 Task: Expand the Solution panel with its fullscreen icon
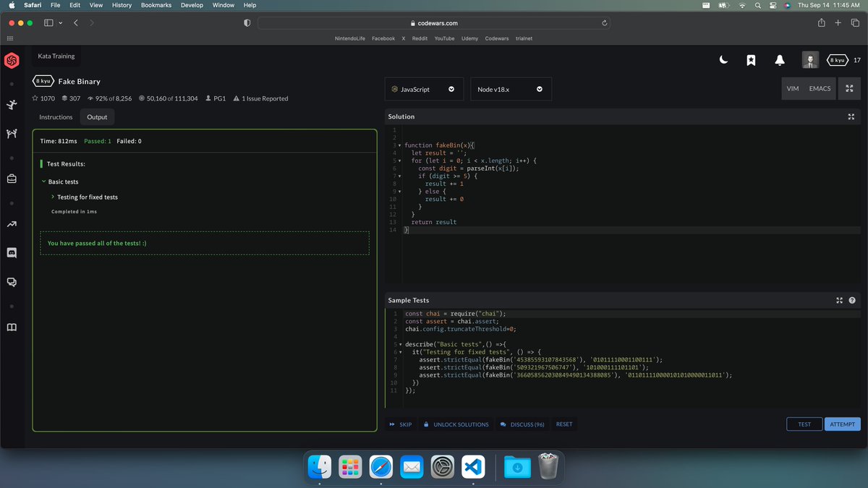[851, 116]
